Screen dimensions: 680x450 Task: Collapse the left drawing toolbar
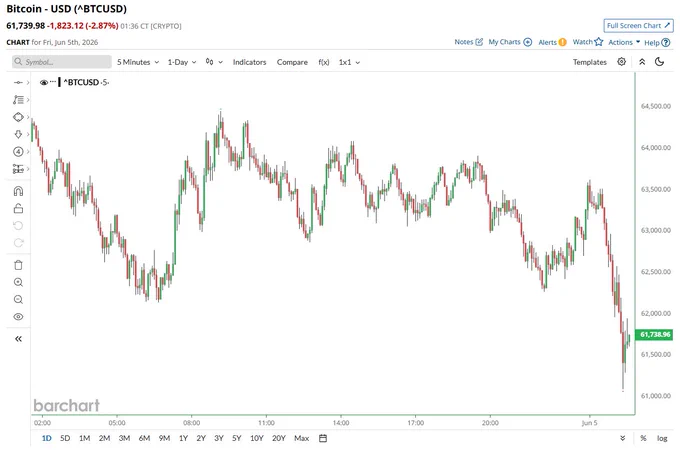(x=18, y=339)
